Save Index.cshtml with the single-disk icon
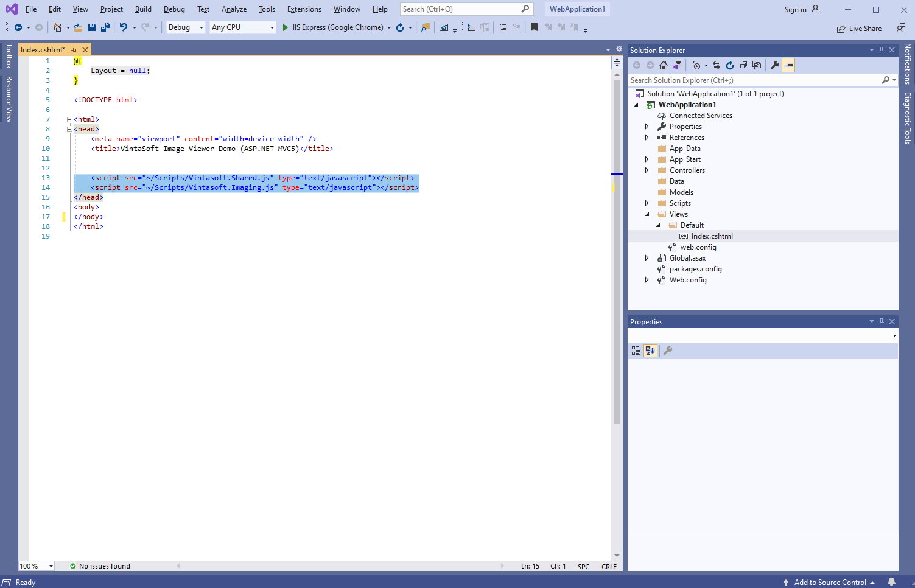Image resolution: width=915 pixels, height=588 pixels. [x=91, y=27]
